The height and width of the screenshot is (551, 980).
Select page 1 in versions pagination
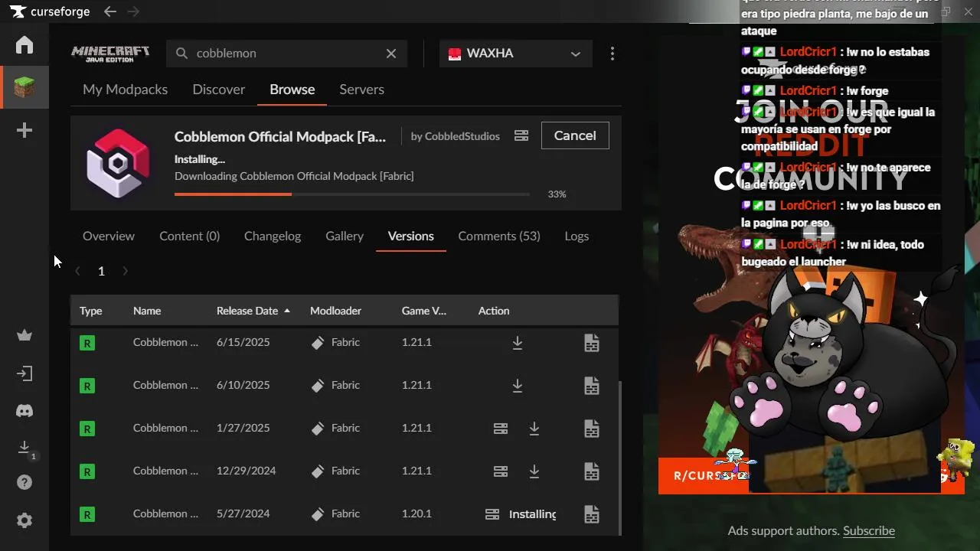101,271
